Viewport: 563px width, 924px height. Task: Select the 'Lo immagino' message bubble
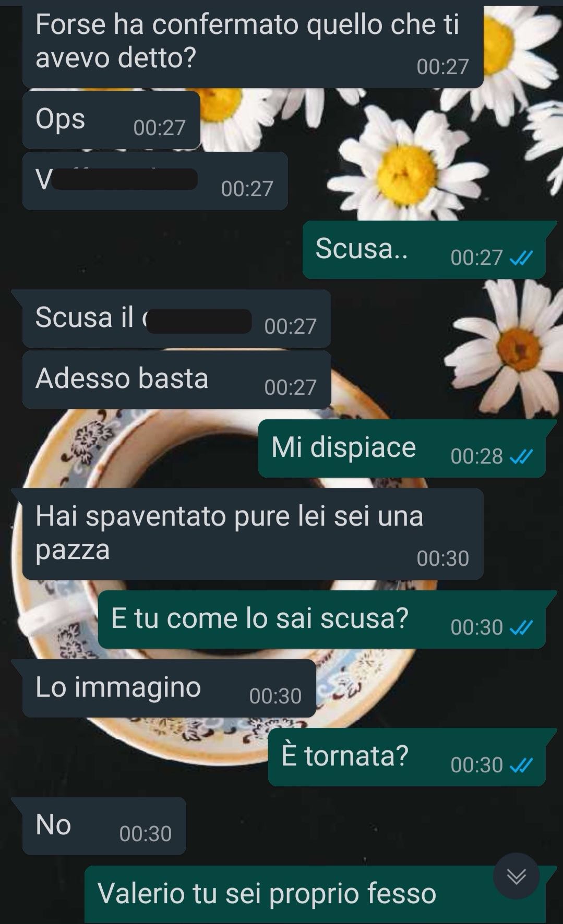click(169, 688)
